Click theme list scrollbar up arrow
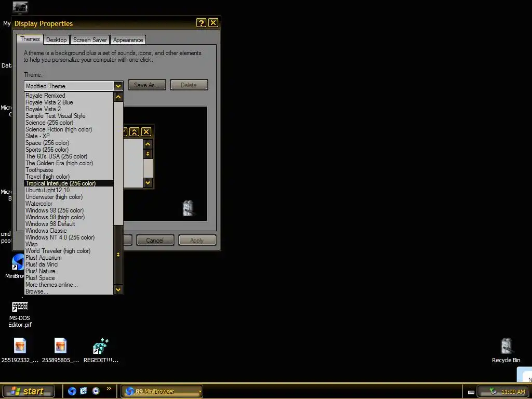 tap(118, 97)
